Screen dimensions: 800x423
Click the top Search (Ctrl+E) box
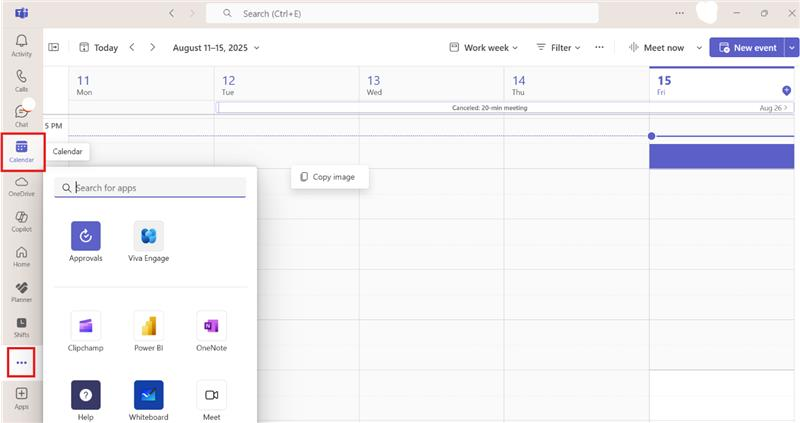tap(402, 13)
